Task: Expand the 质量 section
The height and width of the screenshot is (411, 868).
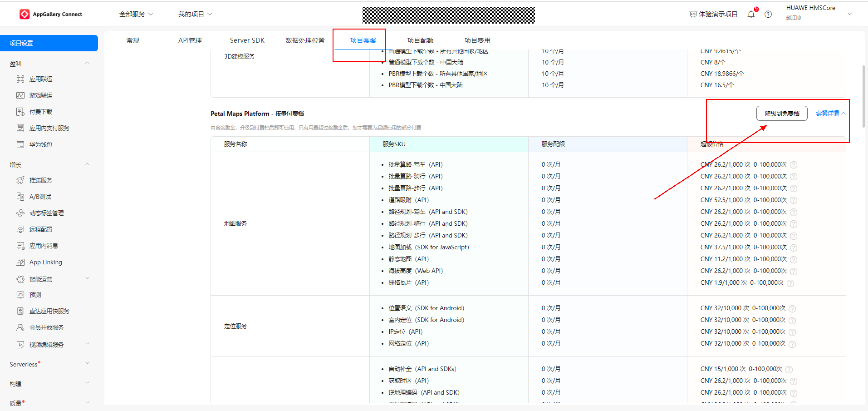Action: pyautogui.click(x=88, y=402)
